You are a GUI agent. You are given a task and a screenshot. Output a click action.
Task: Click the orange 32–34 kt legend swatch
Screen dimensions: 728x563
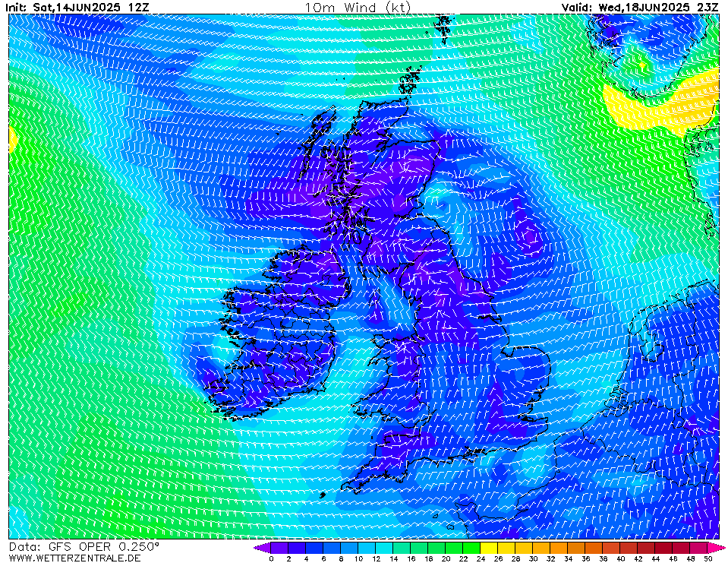coord(559,548)
